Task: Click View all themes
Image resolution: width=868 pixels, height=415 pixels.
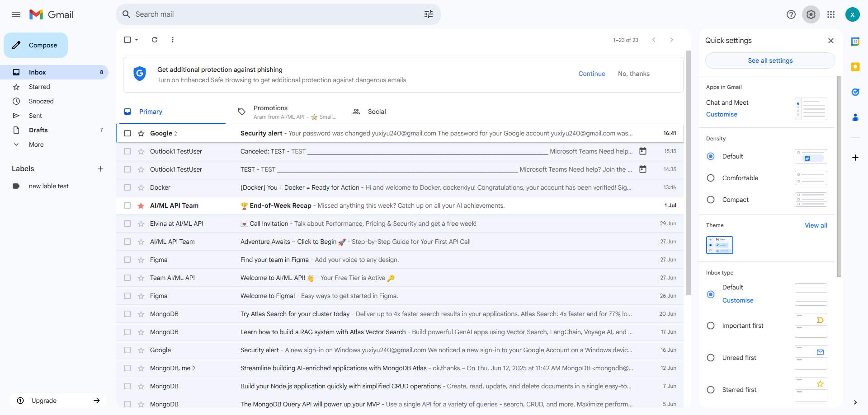Action: coord(816,225)
